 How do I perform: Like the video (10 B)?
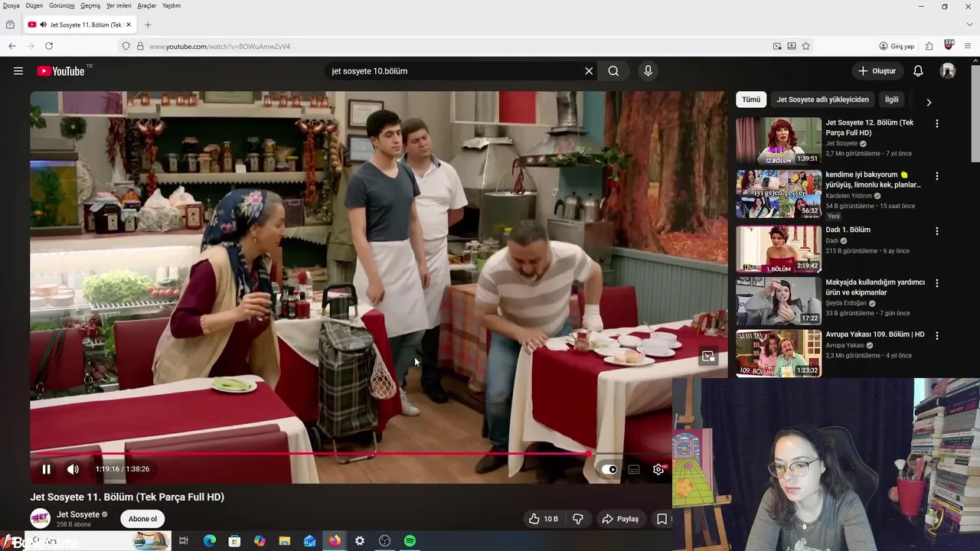(x=544, y=519)
